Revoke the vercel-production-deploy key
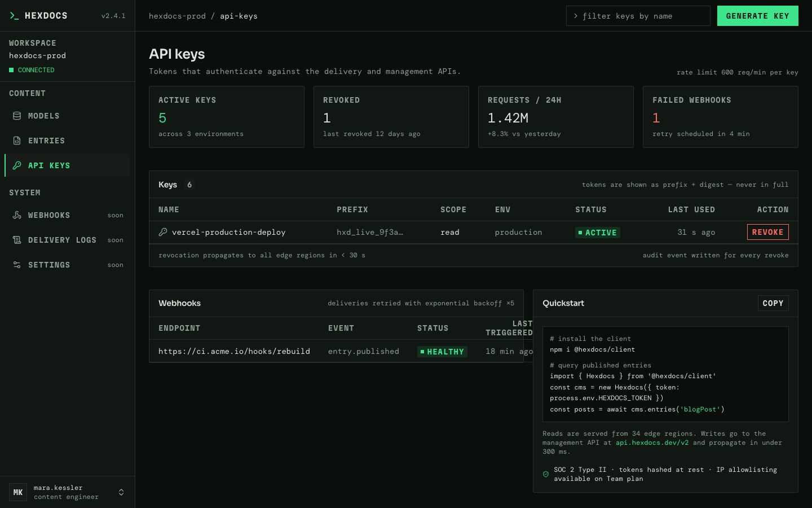 point(768,232)
